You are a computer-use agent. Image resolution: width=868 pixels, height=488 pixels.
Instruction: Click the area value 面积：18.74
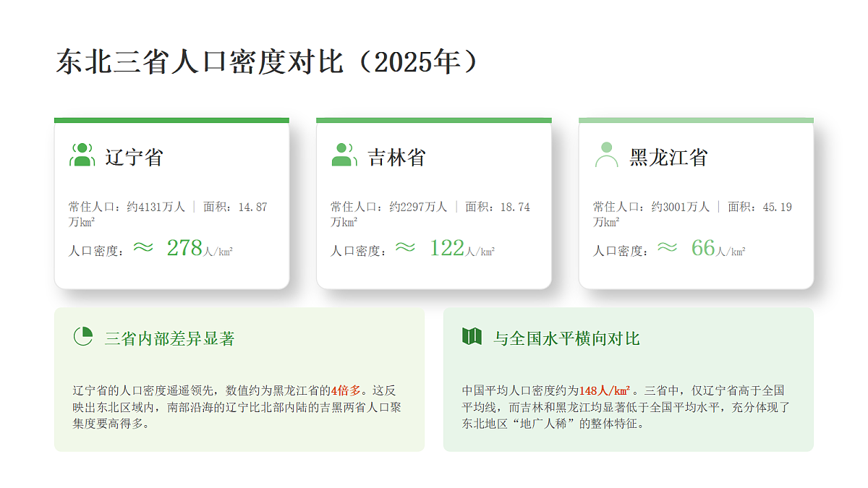[498, 207]
